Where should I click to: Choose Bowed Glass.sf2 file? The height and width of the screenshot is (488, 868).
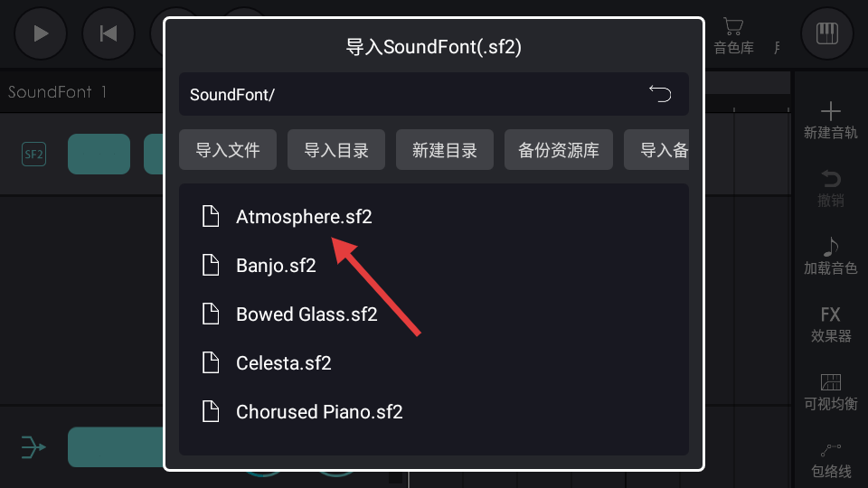(307, 314)
